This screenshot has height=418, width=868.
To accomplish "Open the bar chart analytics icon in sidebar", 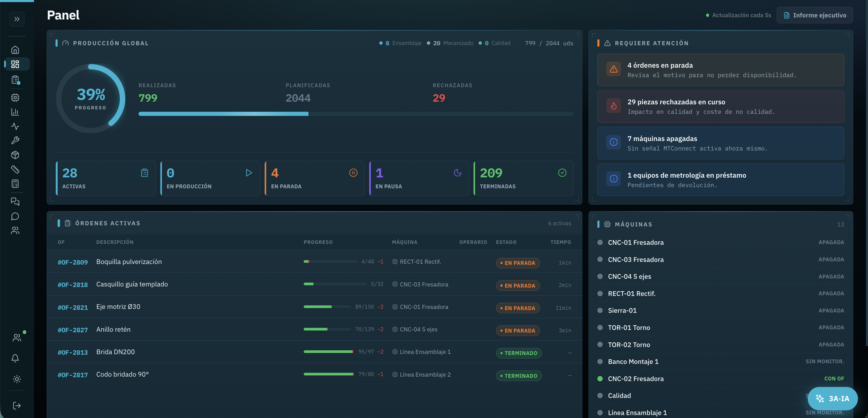I will tap(15, 111).
